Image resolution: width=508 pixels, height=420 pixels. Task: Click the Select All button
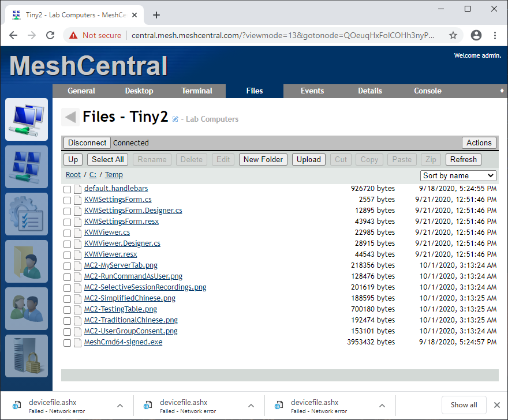(x=107, y=160)
